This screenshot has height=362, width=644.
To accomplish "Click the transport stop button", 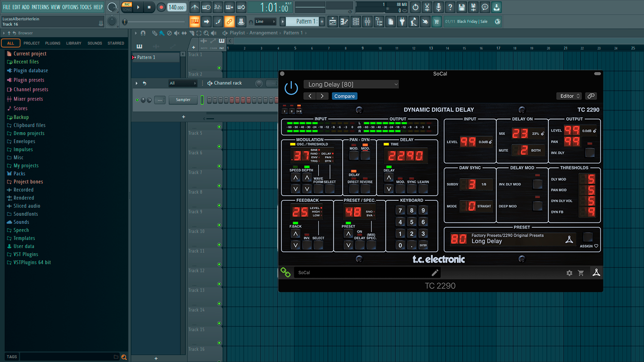I will tap(149, 7).
